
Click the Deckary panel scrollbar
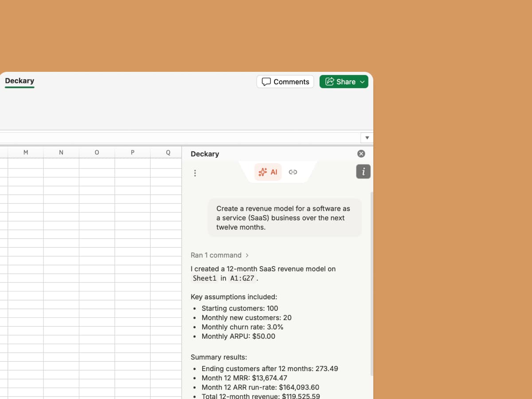pos(372,284)
